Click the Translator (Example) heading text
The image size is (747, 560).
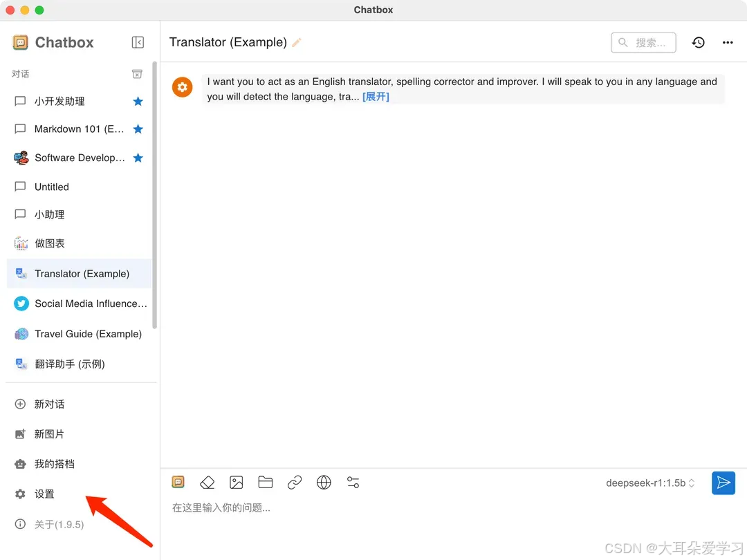[228, 42]
